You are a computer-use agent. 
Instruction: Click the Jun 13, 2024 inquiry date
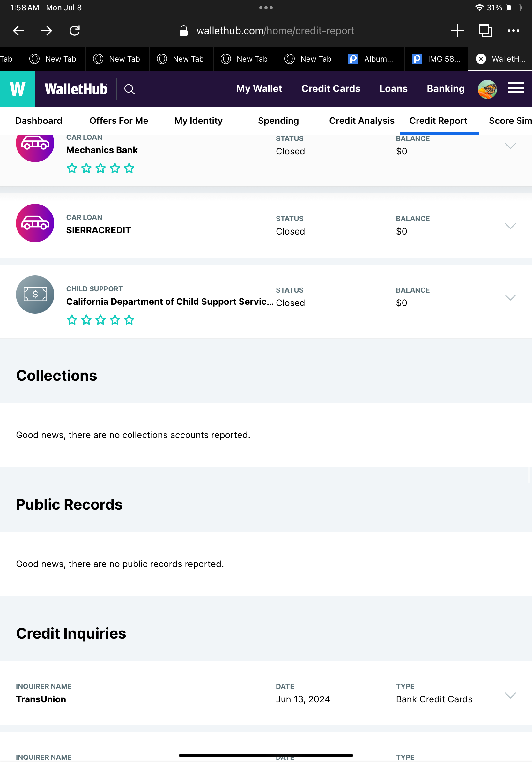pos(303,699)
